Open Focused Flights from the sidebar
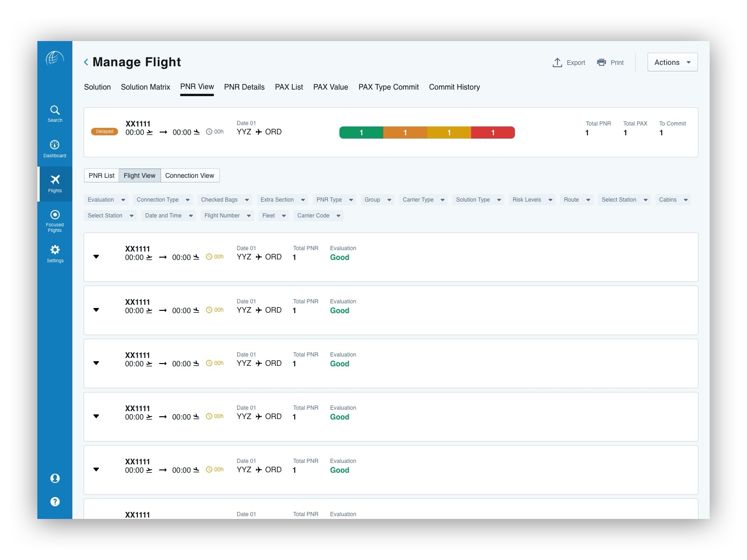The height and width of the screenshot is (560, 747). (55, 219)
